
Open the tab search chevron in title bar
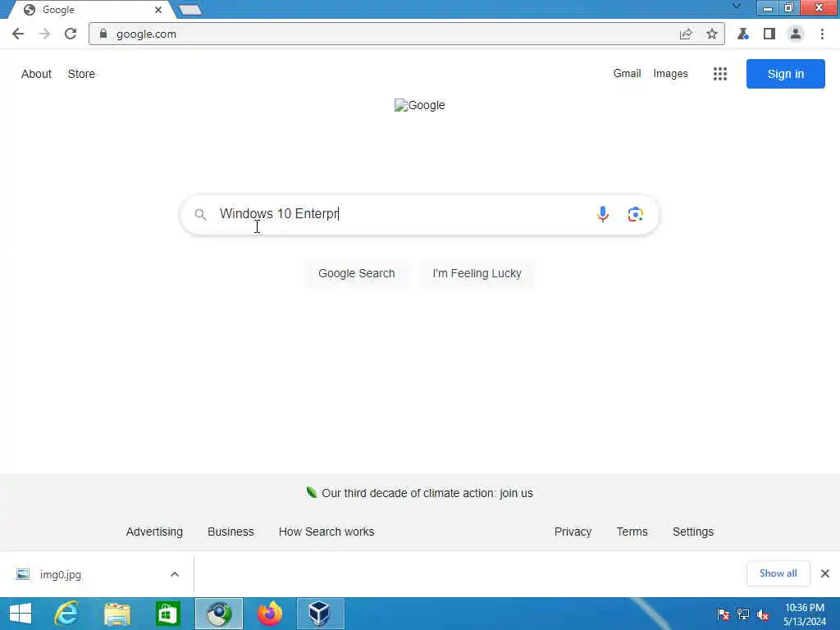pyautogui.click(x=737, y=7)
